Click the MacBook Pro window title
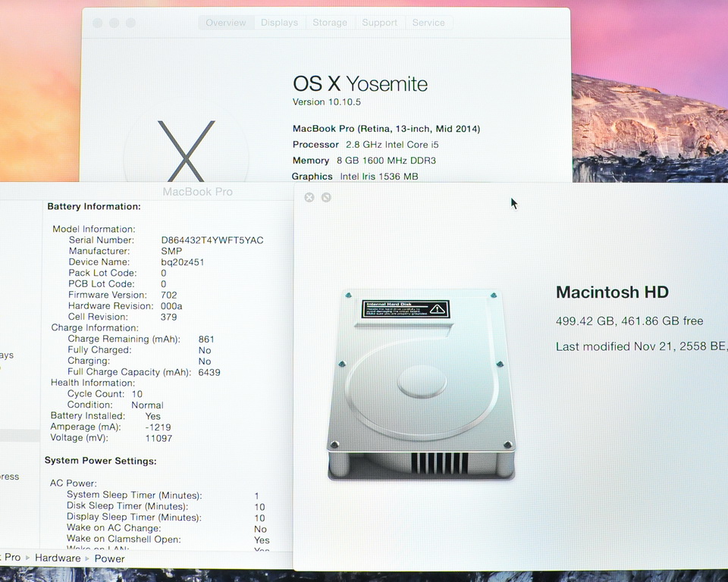This screenshot has height=582, width=728. pyautogui.click(x=197, y=192)
